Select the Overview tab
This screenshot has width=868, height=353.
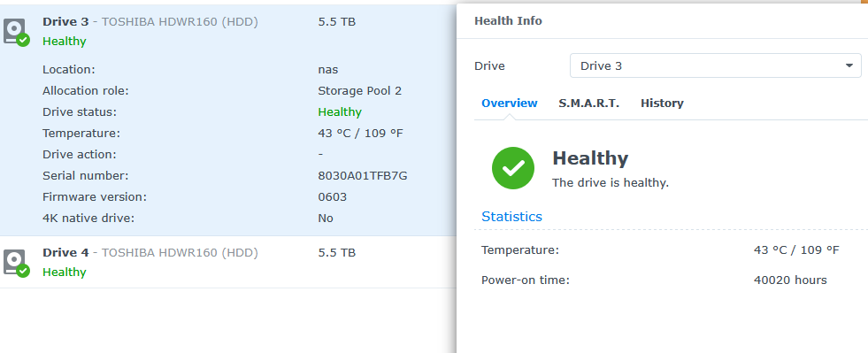point(510,103)
